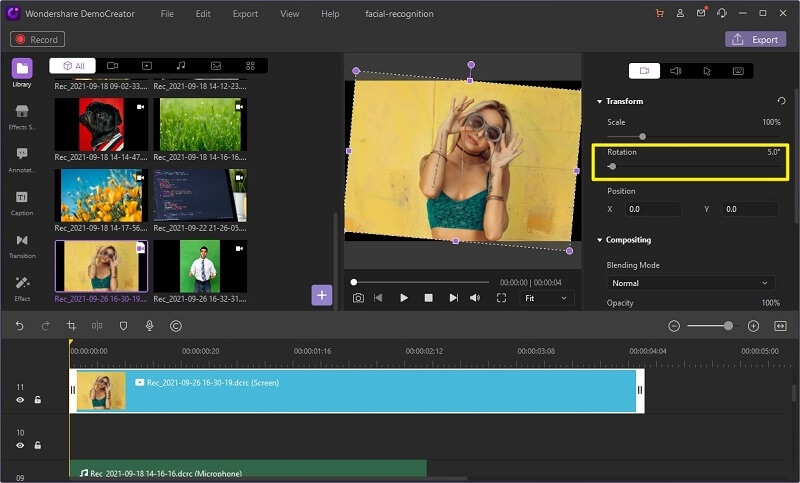Select the green grass clip thumbnail

point(200,124)
